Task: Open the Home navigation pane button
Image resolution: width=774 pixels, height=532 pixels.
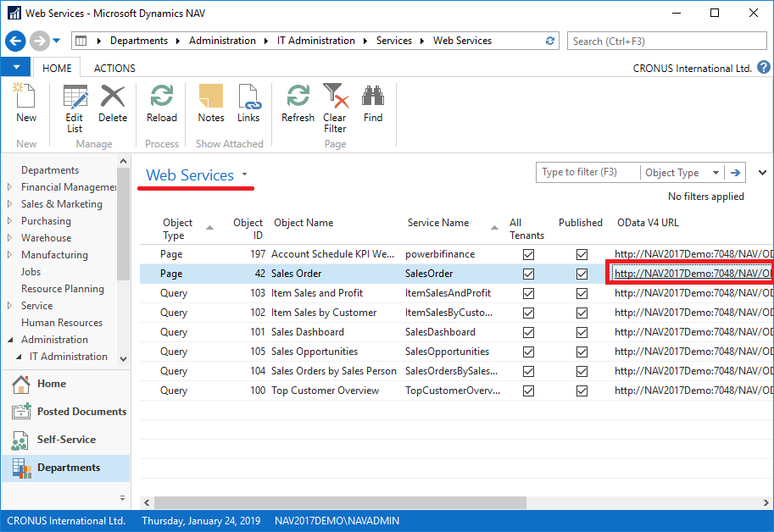Action: point(65,384)
